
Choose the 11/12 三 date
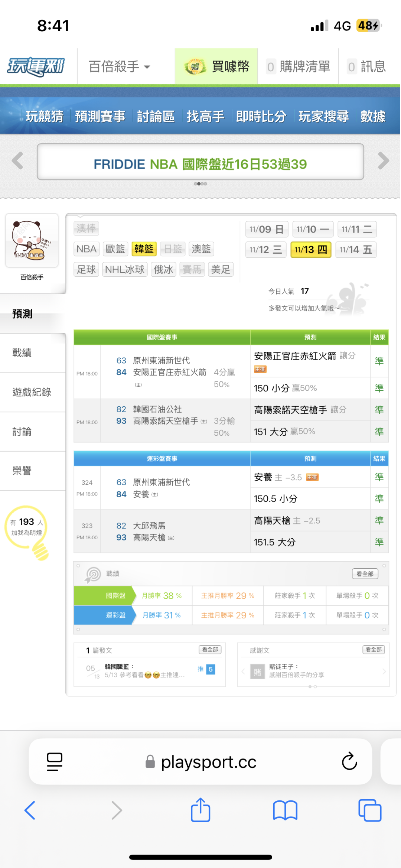pyautogui.click(x=266, y=250)
